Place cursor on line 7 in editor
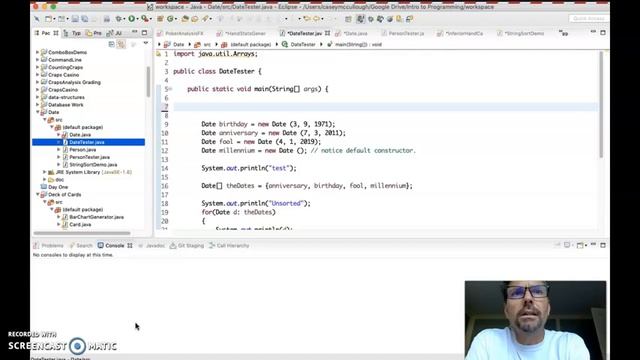Screen dimensions: 640x360 (x=385, y=107)
